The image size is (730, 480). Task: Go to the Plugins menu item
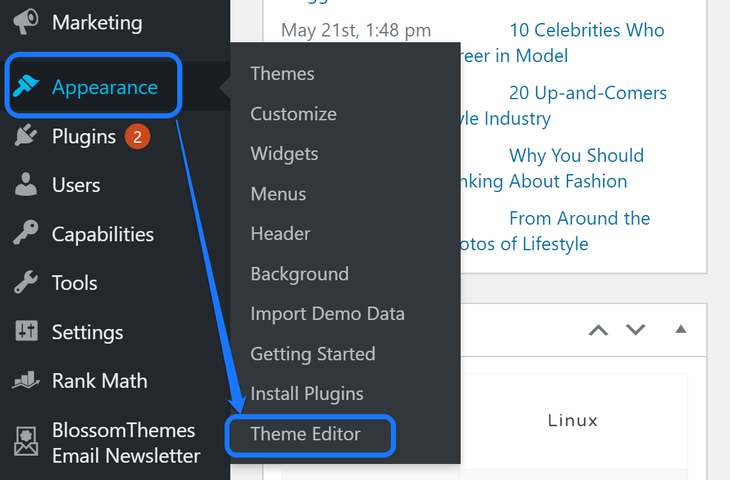84,137
